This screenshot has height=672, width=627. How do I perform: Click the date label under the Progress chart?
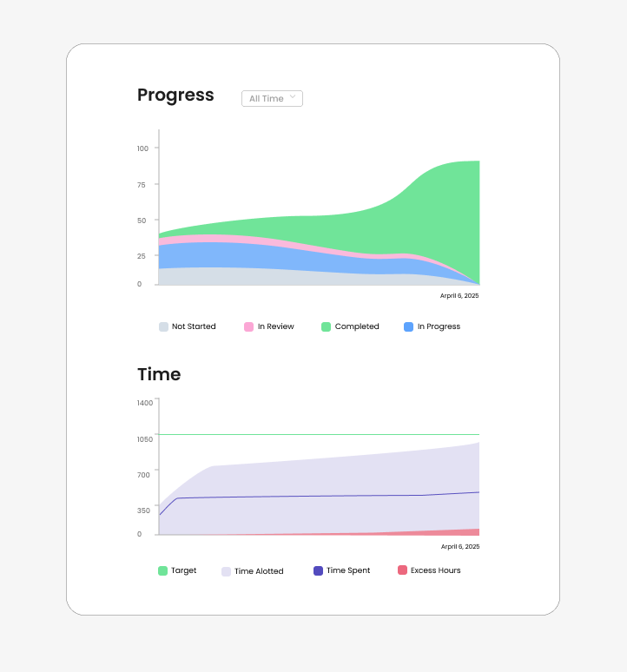[x=459, y=296]
